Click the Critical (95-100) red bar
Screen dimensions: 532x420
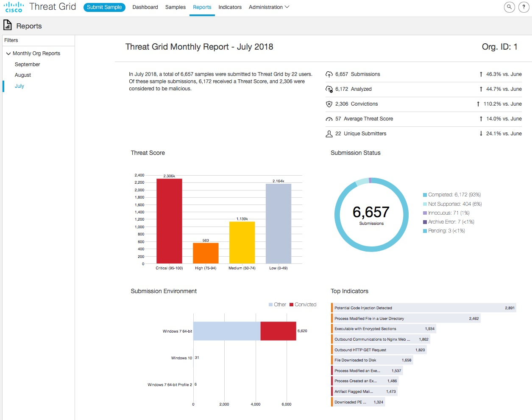169,221
